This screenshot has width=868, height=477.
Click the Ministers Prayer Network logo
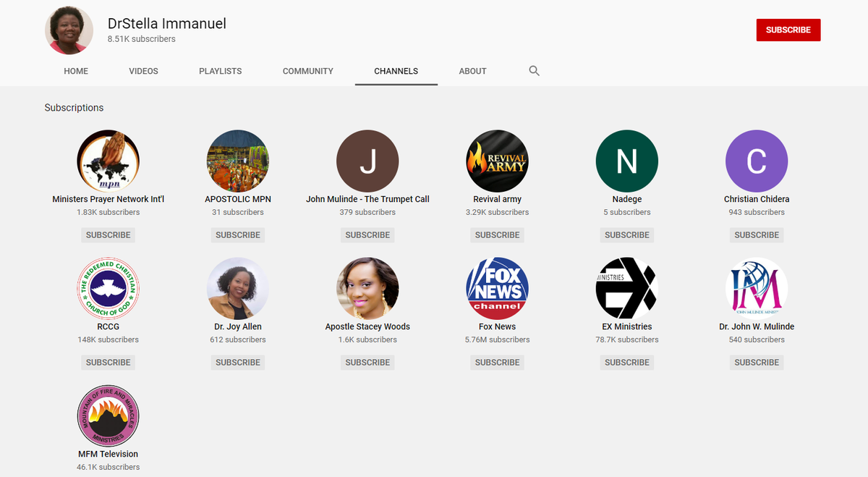(108, 161)
